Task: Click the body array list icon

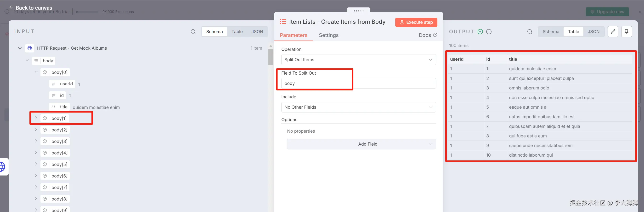Action: [x=36, y=61]
